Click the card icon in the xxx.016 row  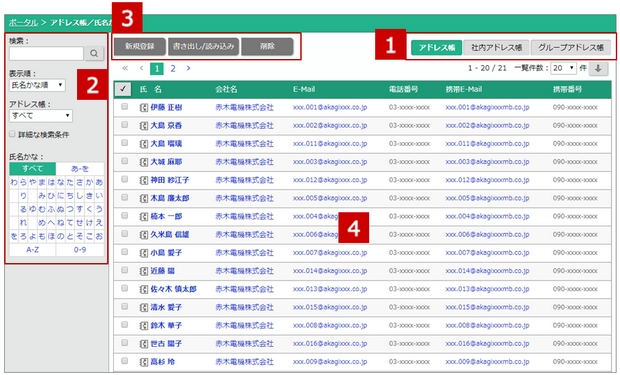point(144,344)
